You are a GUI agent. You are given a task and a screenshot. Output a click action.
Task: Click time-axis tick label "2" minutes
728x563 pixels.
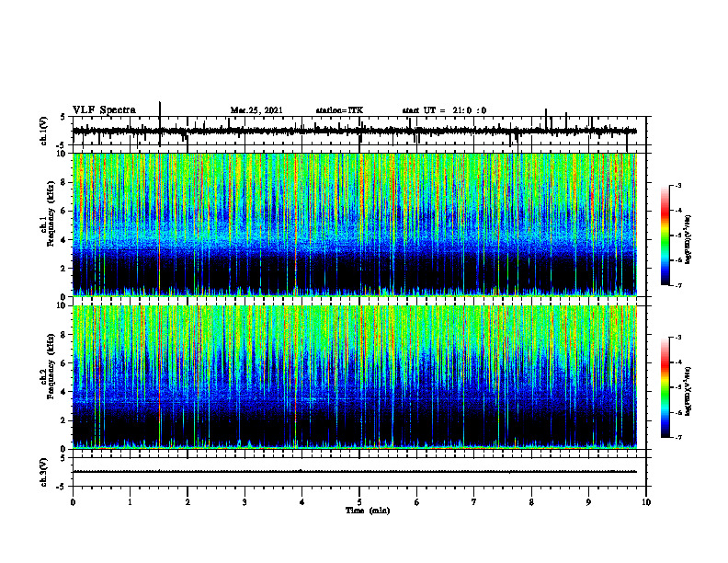[188, 502]
